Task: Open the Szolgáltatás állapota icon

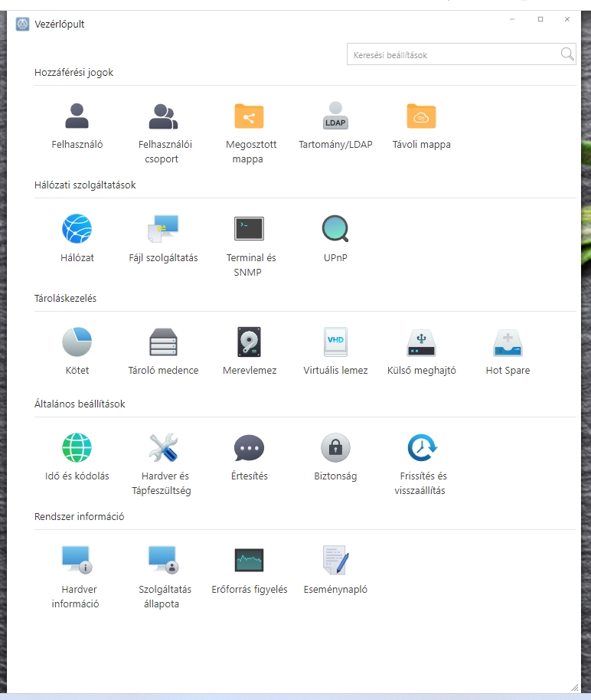Action: 163,559
